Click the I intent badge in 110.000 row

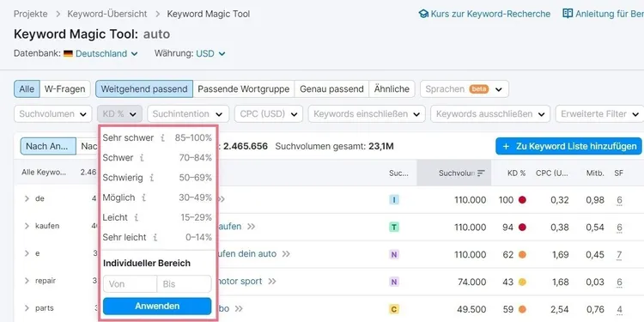394,200
